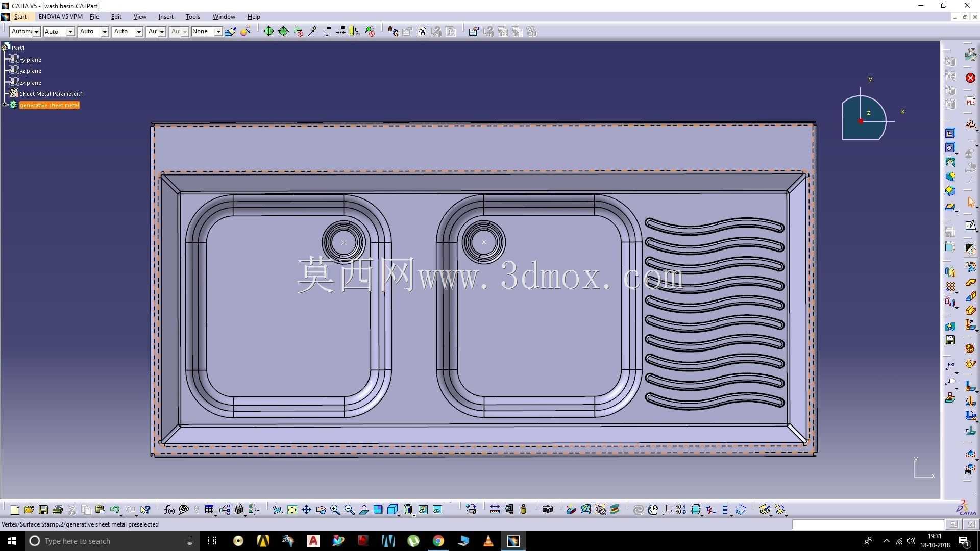Open the Start menu

(20, 17)
